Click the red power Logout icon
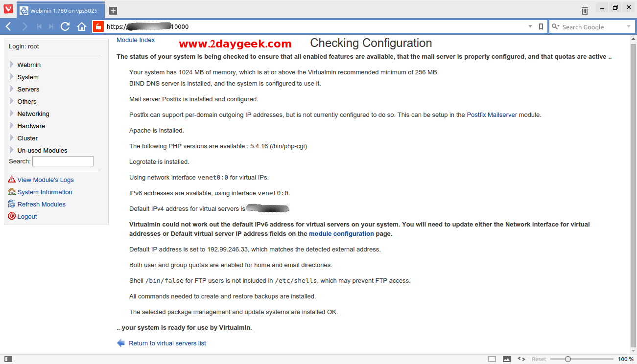 tap(12, 216)
